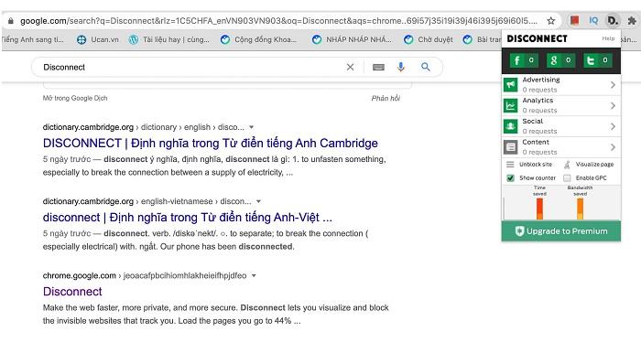Image resolution: width=641 pixels, height=364 pixels.
Task: Click the IQ extension icon
Action: [593, 20]
